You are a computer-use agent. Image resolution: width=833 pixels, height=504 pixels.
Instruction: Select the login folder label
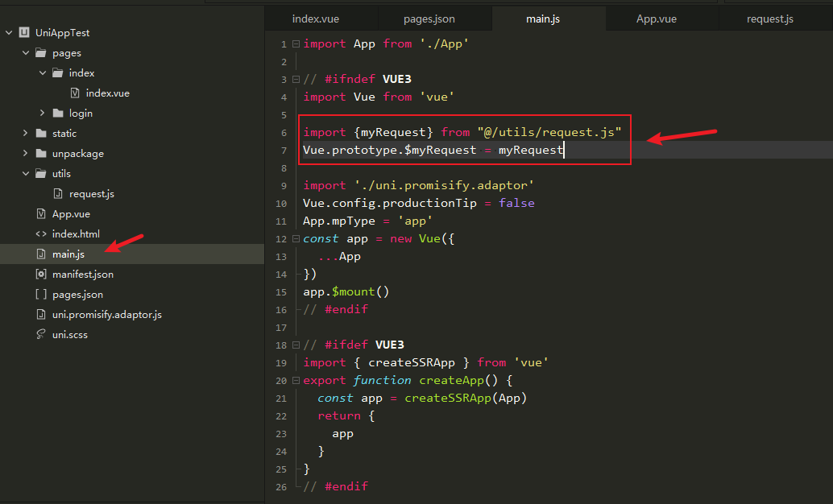point(81,114)
